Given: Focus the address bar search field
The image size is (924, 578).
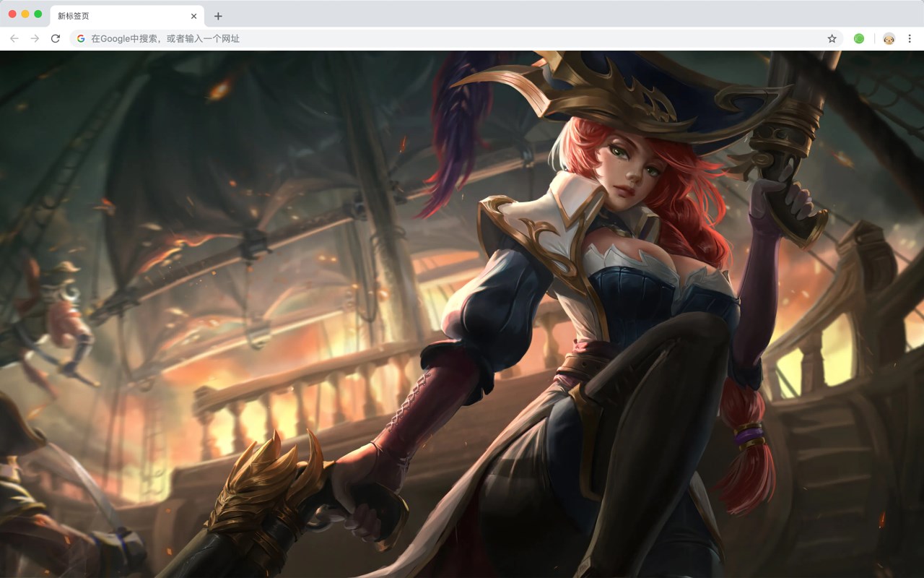Looking at the screenshot, I should point(456,38).
